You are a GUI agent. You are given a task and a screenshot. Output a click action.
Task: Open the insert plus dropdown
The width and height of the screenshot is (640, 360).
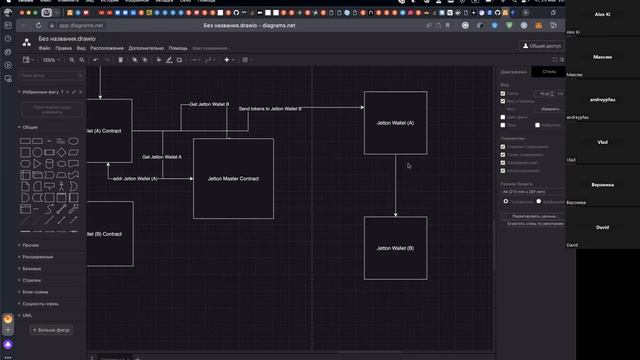click(229, 60)
